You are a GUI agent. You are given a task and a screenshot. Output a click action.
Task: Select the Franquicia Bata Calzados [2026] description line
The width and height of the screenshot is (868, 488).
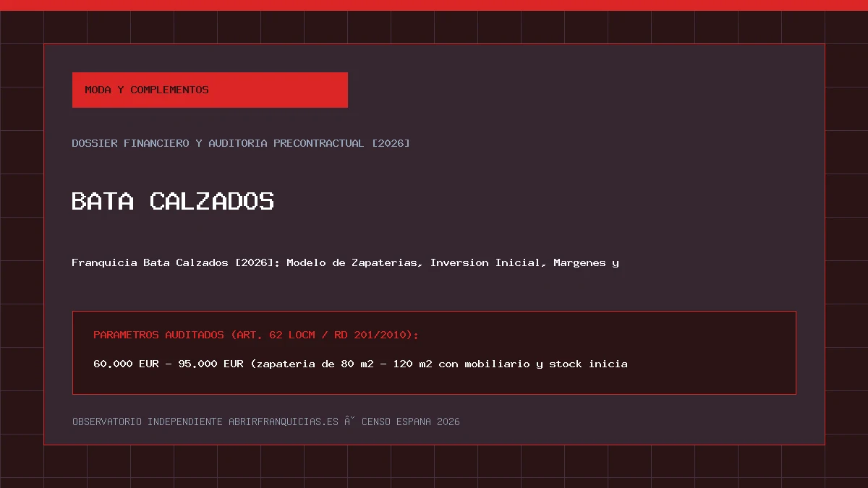pos(345,262)
